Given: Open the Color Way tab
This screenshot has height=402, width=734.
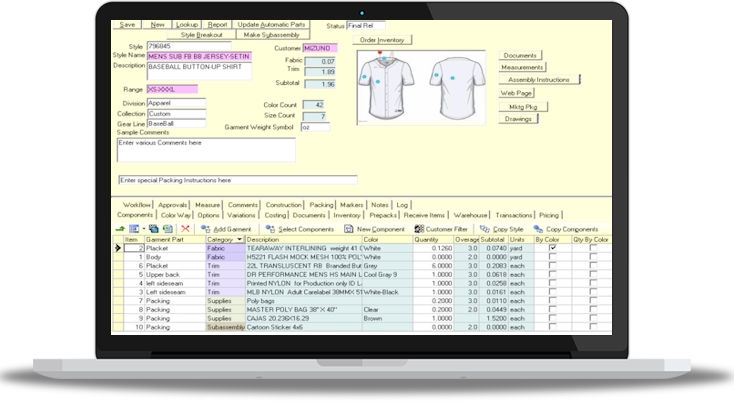Looking at the screenshot, I should [x=176, y=215].
